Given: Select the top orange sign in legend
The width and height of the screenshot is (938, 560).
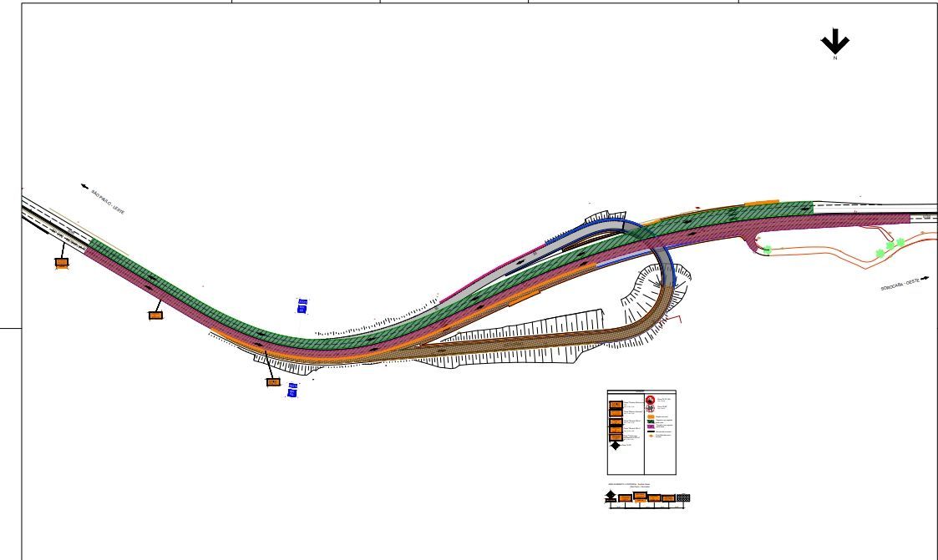Looking at the screenshot, I should tap(616, 403).
